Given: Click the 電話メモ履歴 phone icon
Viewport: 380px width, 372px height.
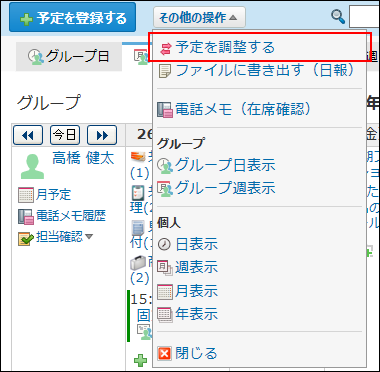Looking at the screenshot, I should tap(26, 217).
